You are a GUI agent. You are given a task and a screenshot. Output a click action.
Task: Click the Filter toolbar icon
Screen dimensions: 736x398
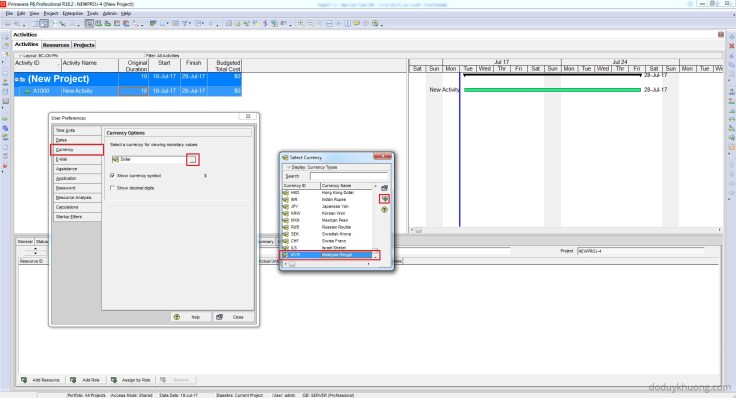[185, 23]
